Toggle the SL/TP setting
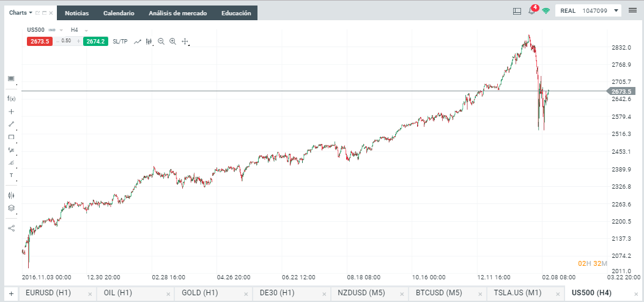Image resolution: width=644 pixels, height=302 pixels. click(x=120, y=41)
